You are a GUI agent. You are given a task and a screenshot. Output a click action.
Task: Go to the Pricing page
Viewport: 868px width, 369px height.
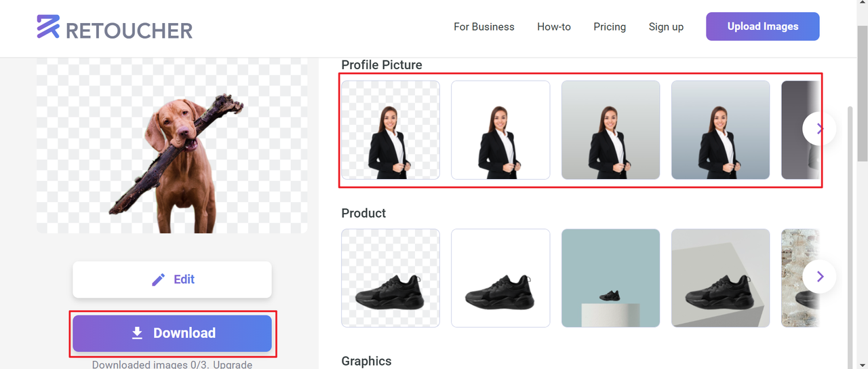pyautogui.click(x=610, y=26)
